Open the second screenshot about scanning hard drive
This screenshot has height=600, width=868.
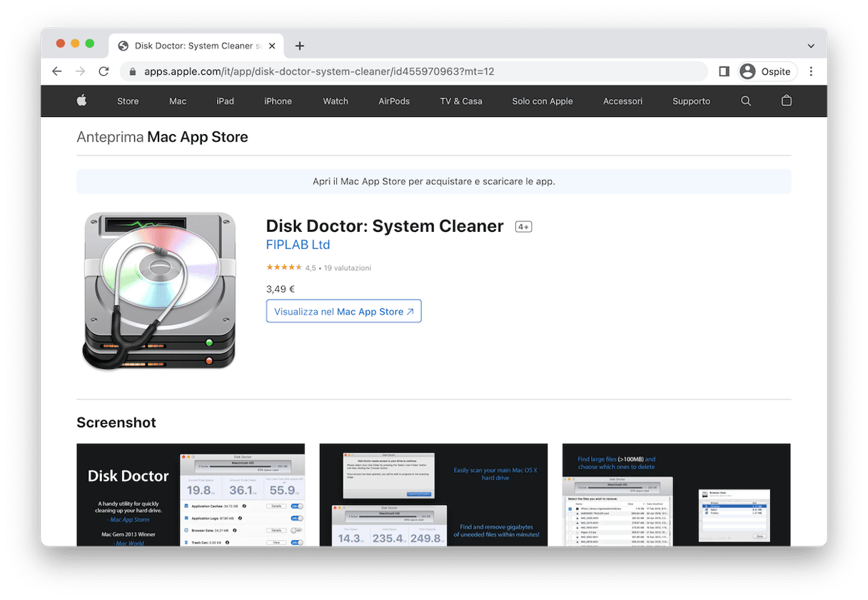pyautogui.click(x=433, y=494)
